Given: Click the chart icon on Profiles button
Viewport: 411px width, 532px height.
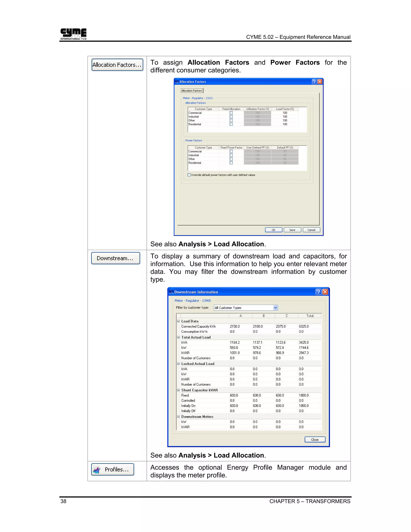Looking at the screenshot, I should pos(97,470).
